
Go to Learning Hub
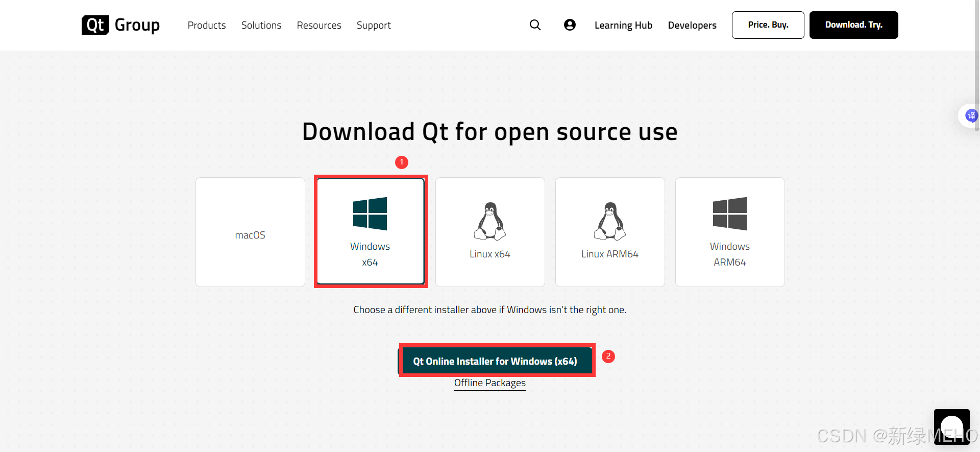(x=623, y=25)
